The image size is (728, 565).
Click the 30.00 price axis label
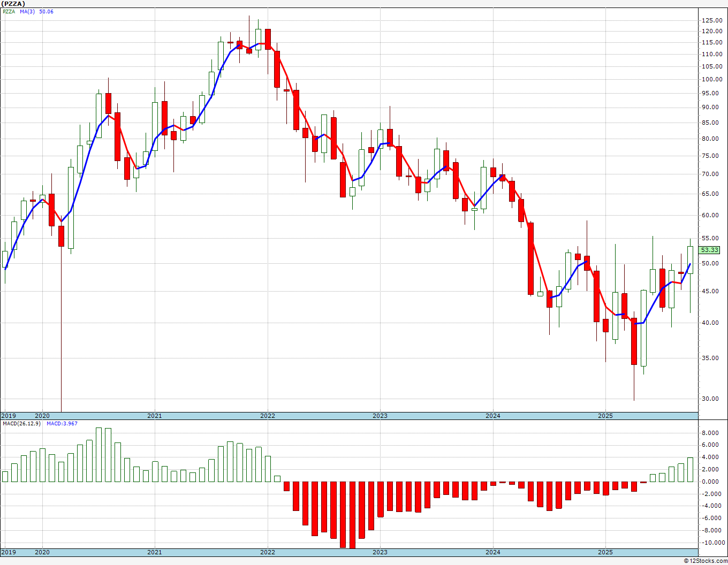pos(711,399)
